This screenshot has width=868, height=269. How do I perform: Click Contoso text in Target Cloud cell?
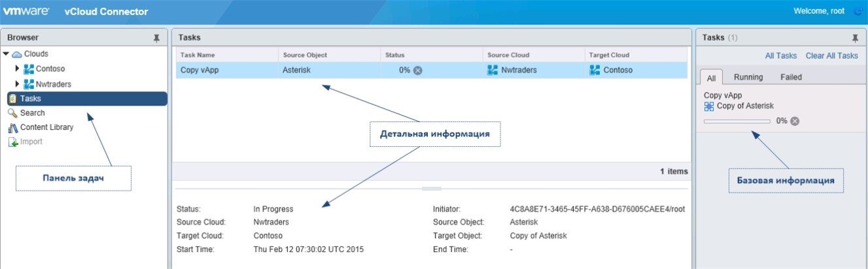click(618, 70)
